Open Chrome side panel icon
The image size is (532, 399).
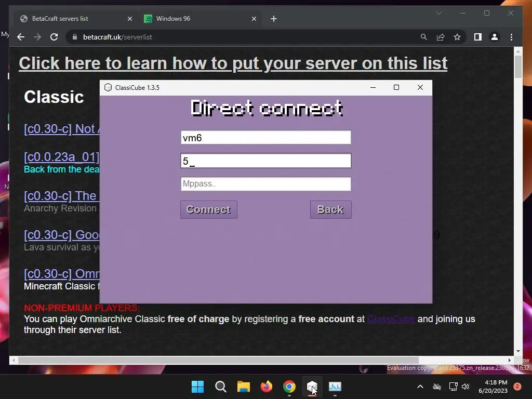click(x=478, y=37)
